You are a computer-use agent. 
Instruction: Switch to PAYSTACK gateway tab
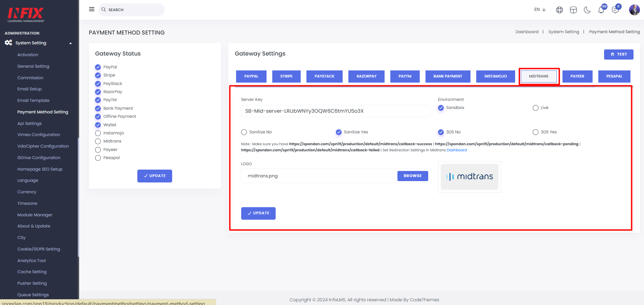(324, 76)
